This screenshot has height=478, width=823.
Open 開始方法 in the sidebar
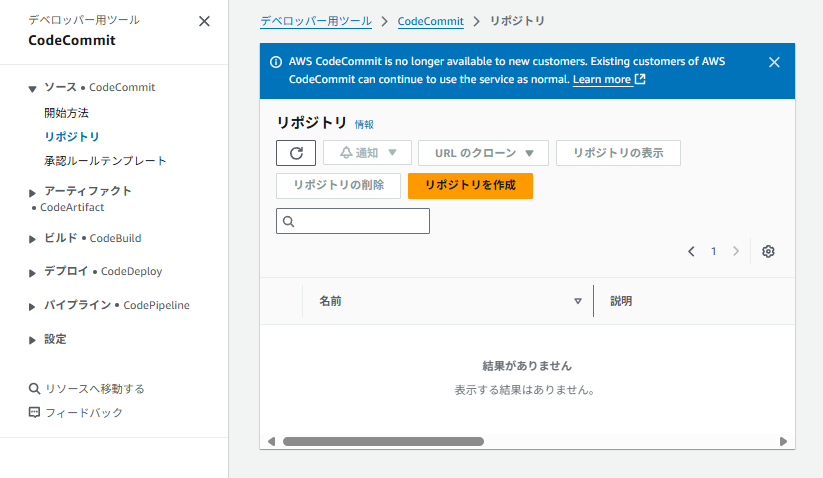(66, 113)
